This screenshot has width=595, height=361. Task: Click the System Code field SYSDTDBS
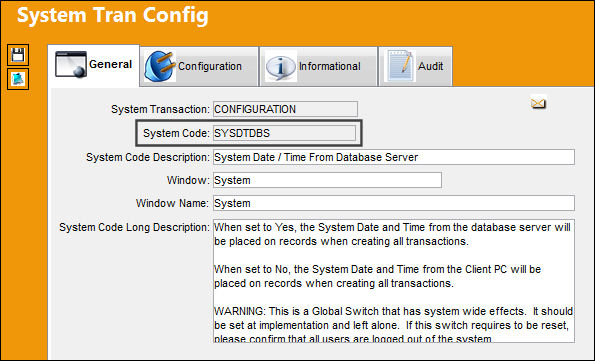click(x=284, y=133)
